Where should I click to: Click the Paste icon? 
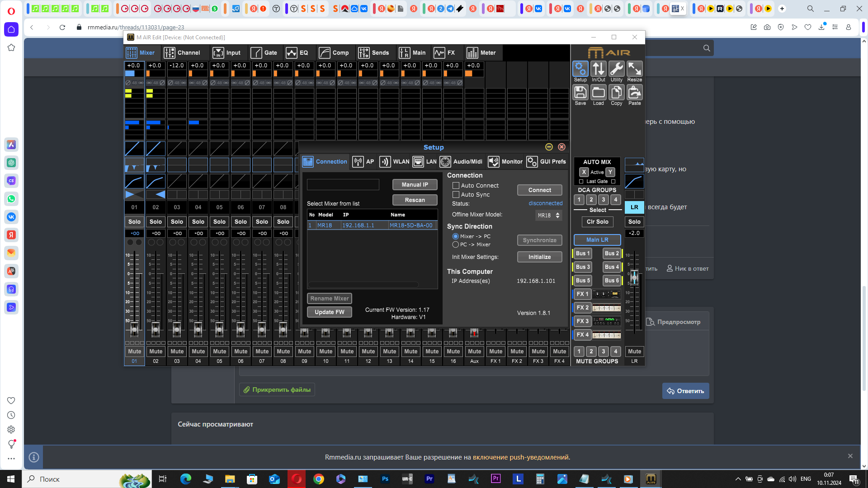[634, 93]
